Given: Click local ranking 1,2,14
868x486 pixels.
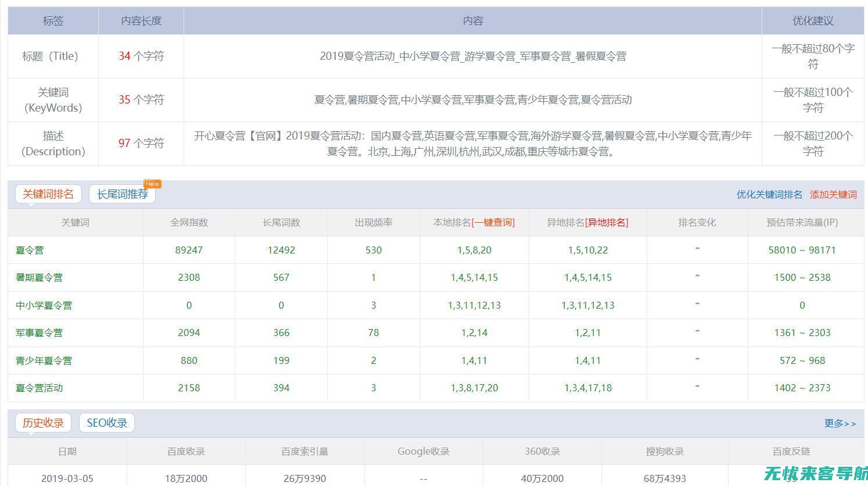Looking at the screenshot, I should point(474,333).
